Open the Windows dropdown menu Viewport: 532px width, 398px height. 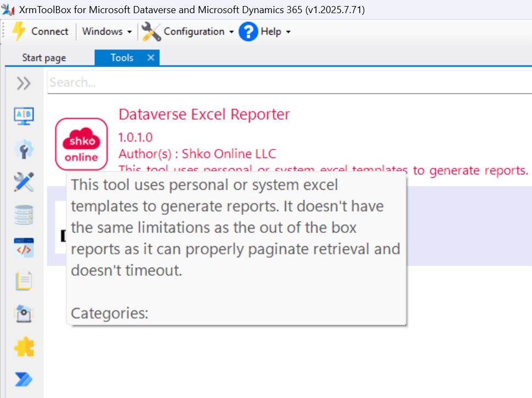point(107,32)
